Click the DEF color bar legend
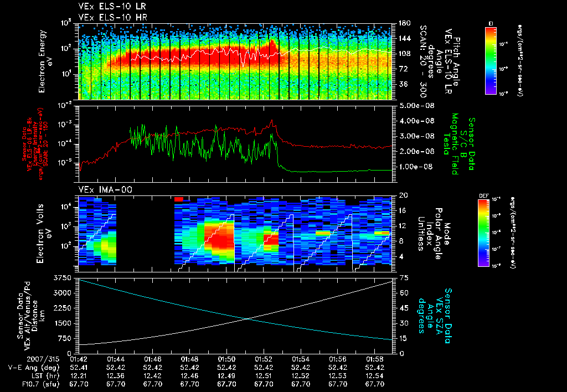The image size is (567, 392). tap(484, 233)
